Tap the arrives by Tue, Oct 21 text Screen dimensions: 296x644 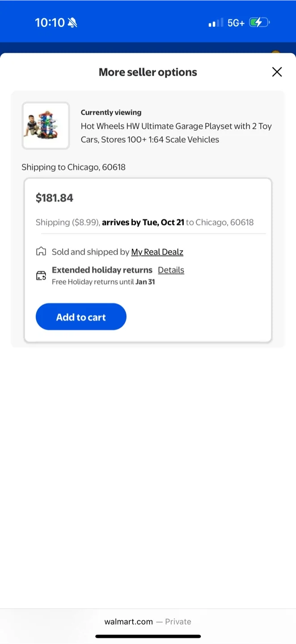tap(143, 222)
